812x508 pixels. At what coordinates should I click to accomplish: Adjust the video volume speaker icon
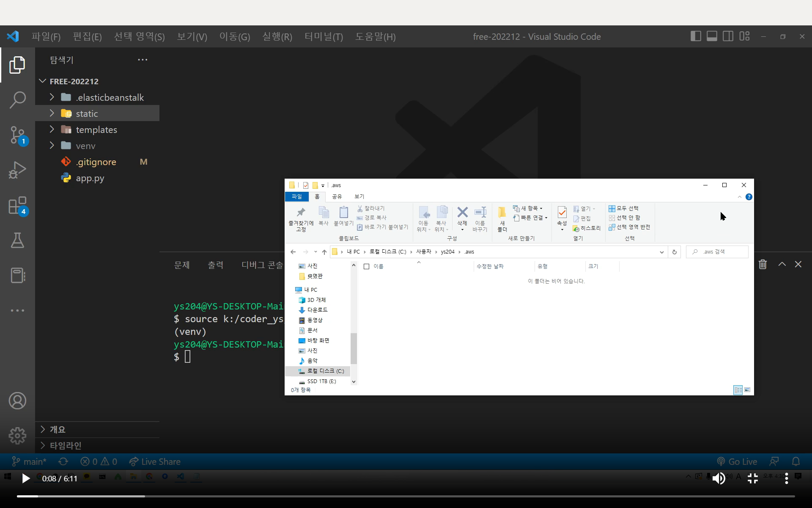[x=719, y=478]
